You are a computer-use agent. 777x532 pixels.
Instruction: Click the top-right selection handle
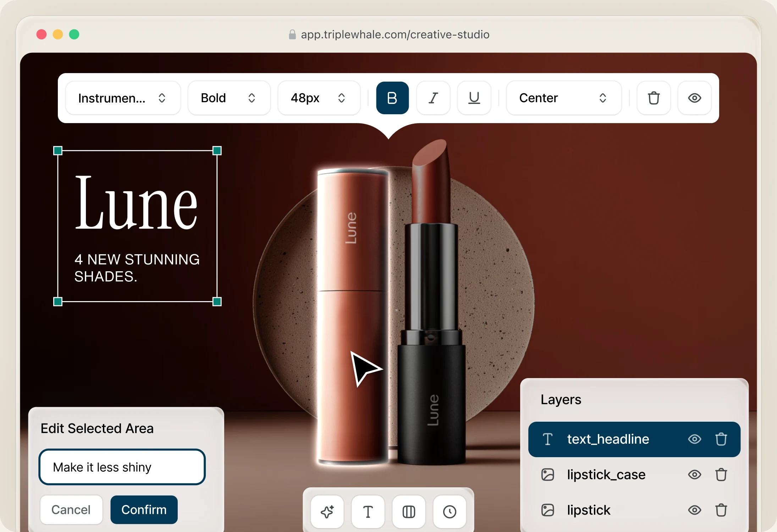point(217,151)
